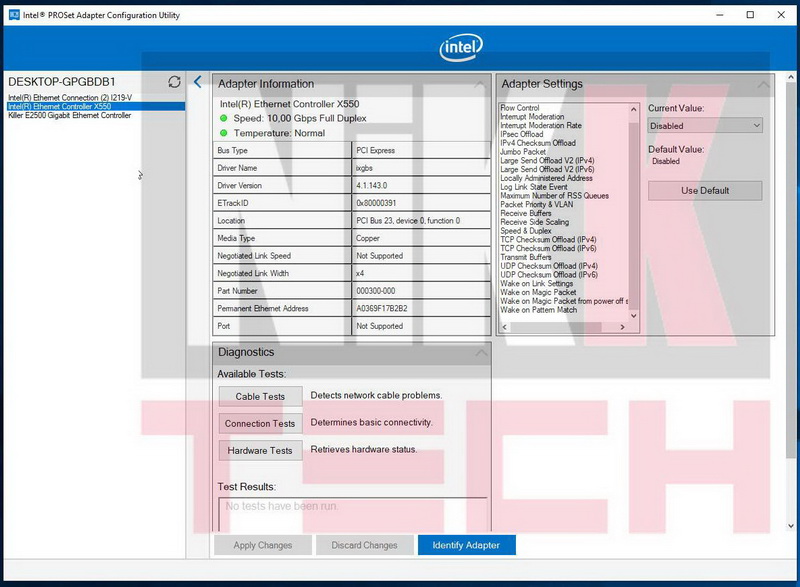Screen dimensions: 800x587
Task: Select Wake on Magic Packet setting
Action: coord(538,292)
